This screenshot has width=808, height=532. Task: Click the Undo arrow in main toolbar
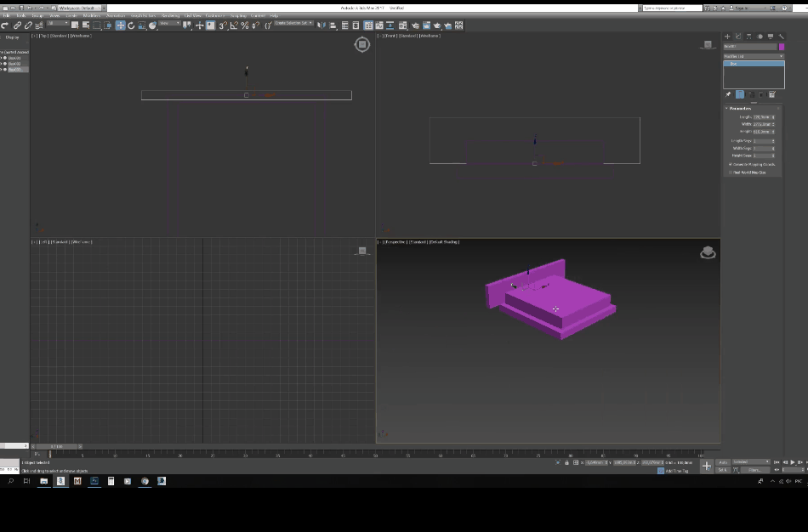tap(5, 25)
